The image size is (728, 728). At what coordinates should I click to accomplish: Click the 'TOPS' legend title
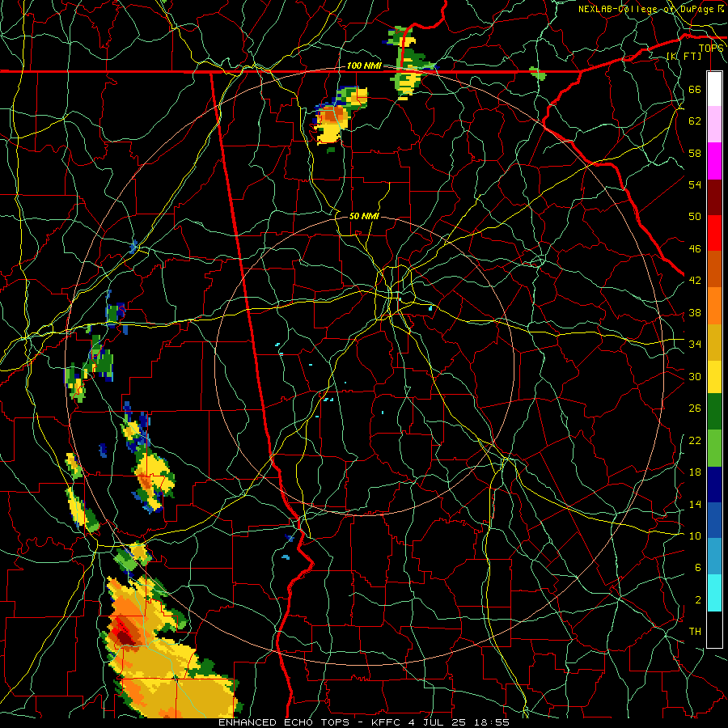[x=711, y=48]
